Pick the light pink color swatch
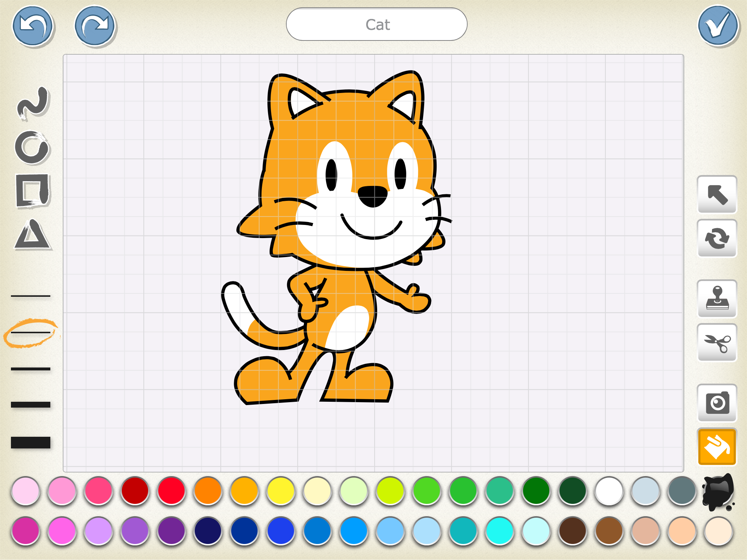This screenshot has height=560, width=747. [x=26, y=491]
